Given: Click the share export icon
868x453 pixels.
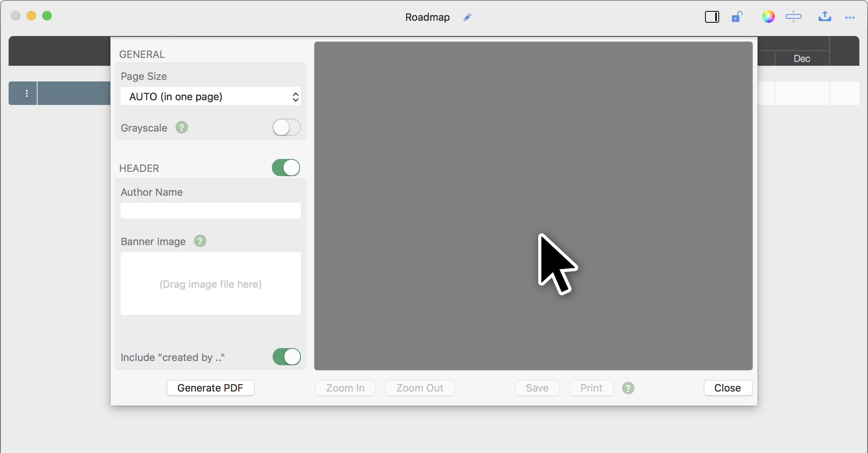Looking at the screenshot, I should [825, 16].
